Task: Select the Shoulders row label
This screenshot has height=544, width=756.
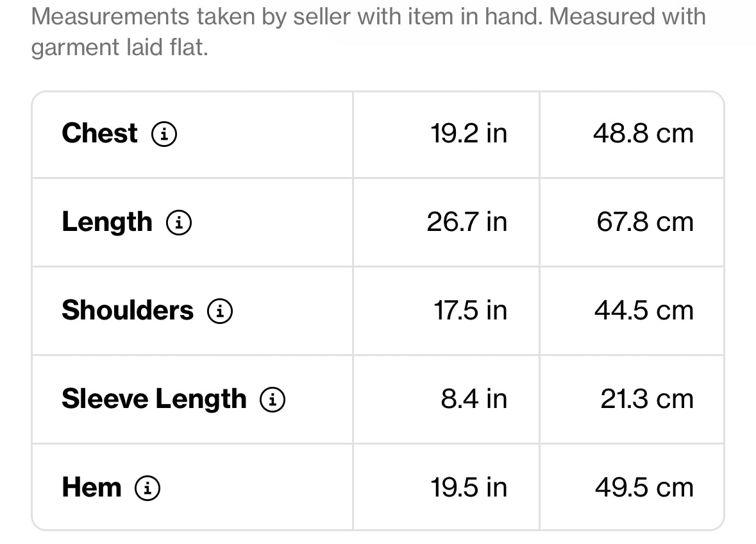Action: 127,310
